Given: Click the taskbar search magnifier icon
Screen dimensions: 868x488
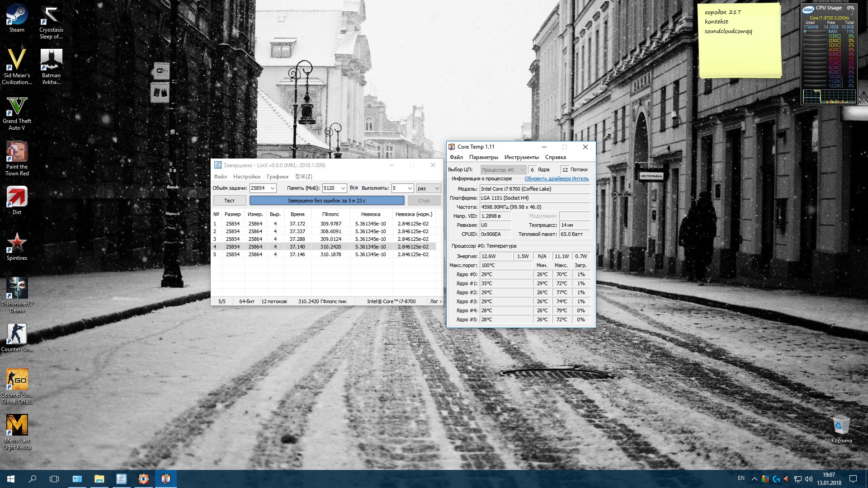Looking at the screenshot, I should click(33, 479).
